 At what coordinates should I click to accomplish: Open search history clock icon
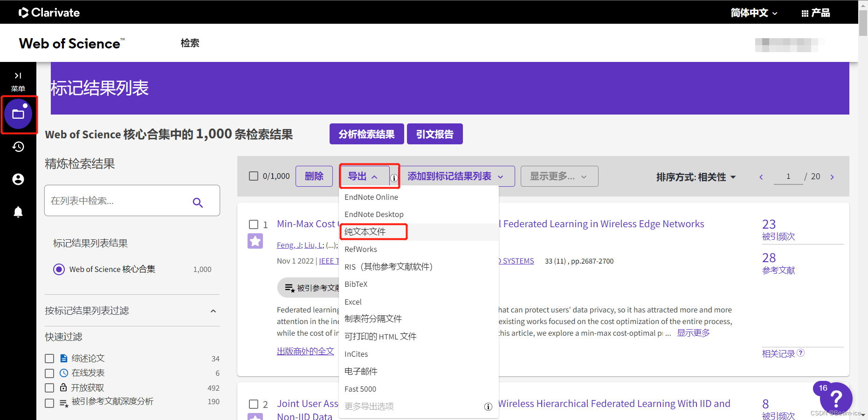(18, 147)
